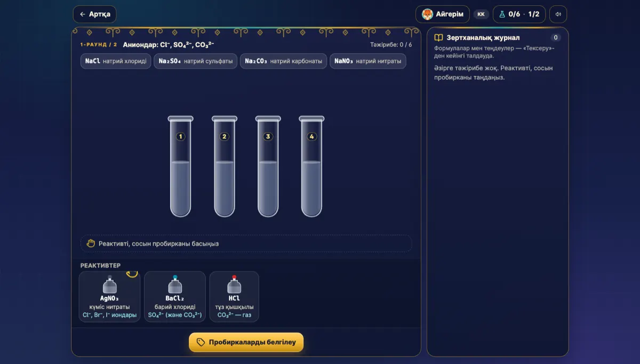Toggle the KK language switch
The height and width of the screenshot is (364, 640).
point(481,14)
